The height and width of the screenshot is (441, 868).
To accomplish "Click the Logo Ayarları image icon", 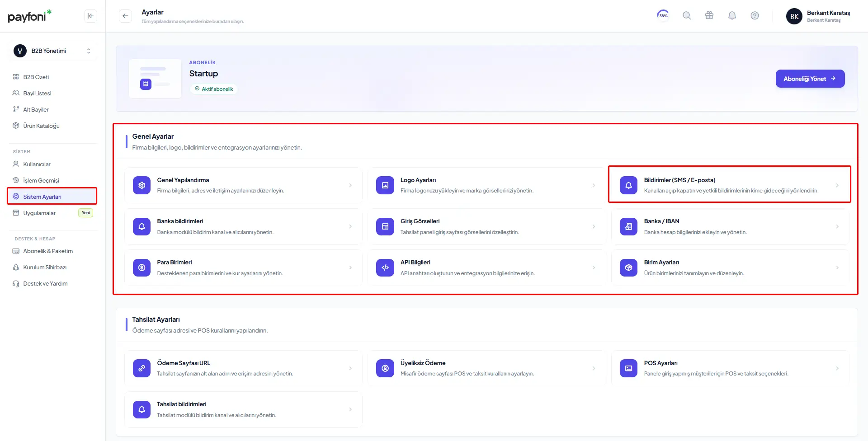I will (x=385, y=185).
